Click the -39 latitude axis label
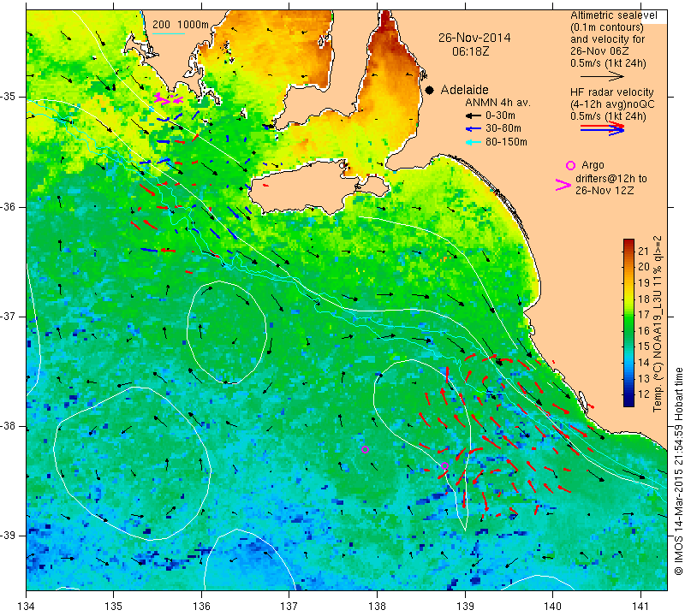This screenshot has width=685, height=616. click(x=9, y=536)
